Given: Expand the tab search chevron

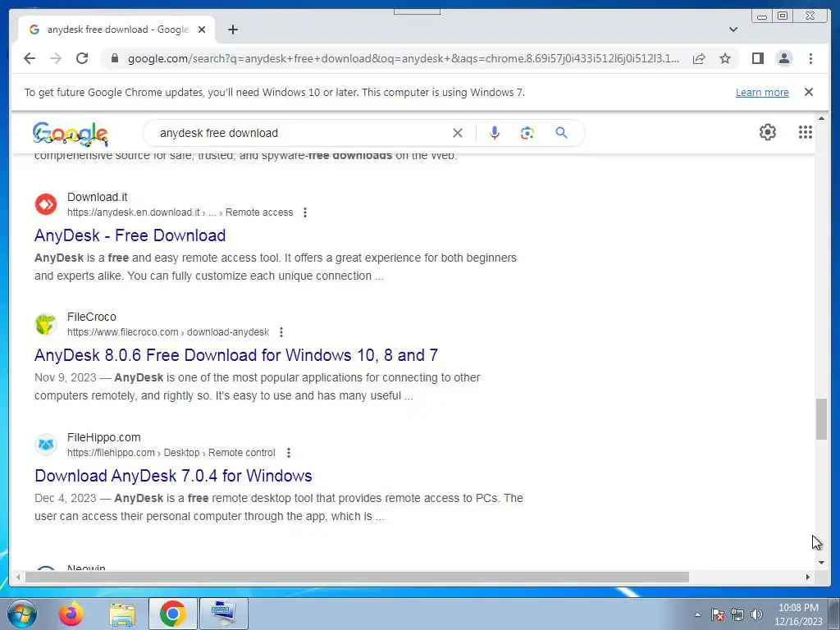Looking at the screenshot, I should (733, 30).
